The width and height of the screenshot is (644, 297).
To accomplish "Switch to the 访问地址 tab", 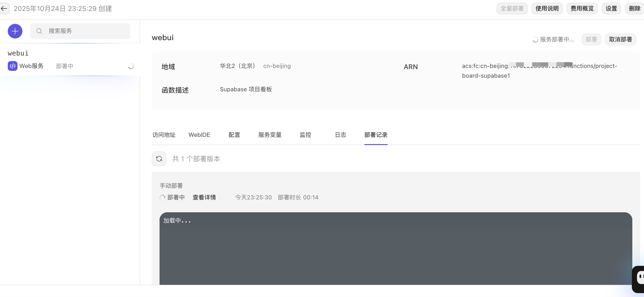I will pyautogui.click(x=164, y=135).
